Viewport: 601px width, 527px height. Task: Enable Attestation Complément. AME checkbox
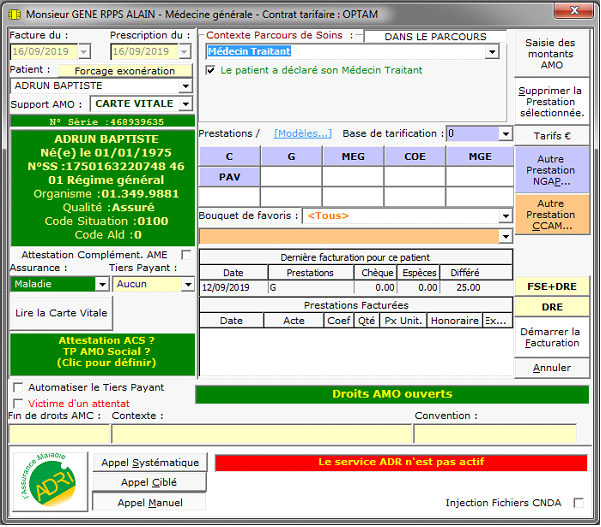(186, 255)
